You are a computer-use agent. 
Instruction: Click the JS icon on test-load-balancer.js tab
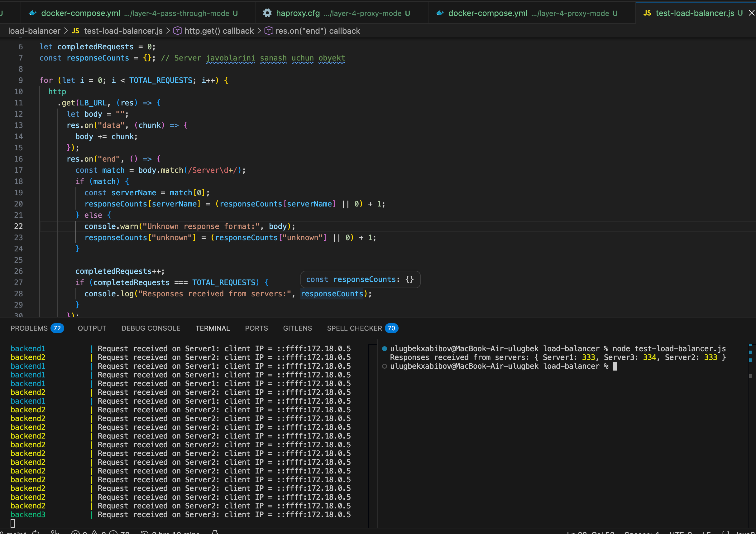(647, 13)
